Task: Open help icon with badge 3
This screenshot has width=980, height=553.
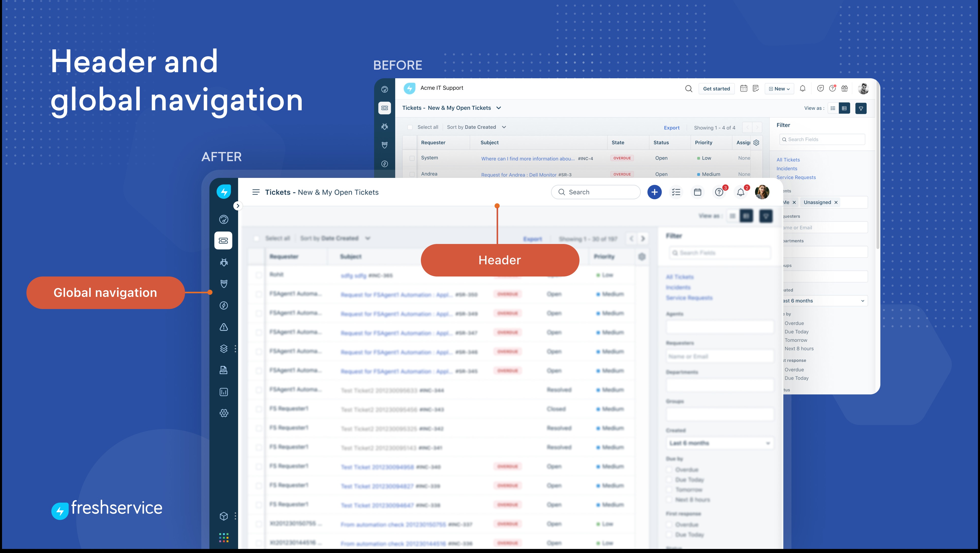Action: tap(719, 192)
